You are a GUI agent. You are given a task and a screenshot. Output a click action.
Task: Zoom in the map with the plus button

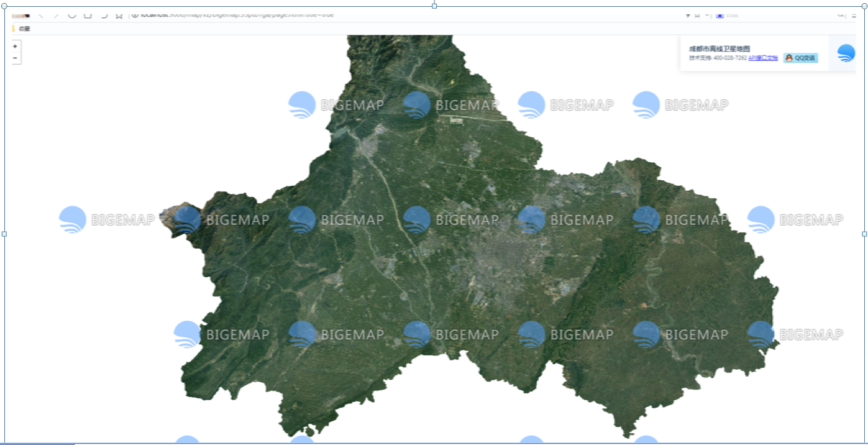[15, 46]
